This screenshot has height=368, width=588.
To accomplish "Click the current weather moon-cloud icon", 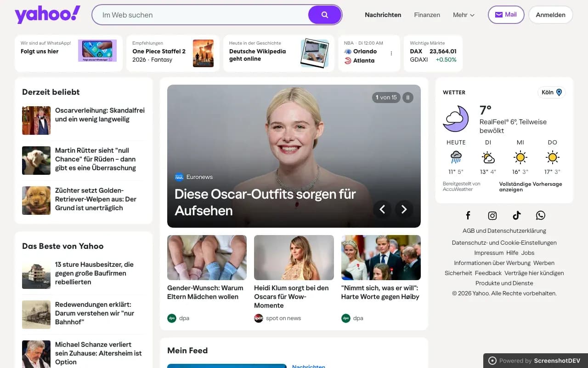I will tap(456, 119).
